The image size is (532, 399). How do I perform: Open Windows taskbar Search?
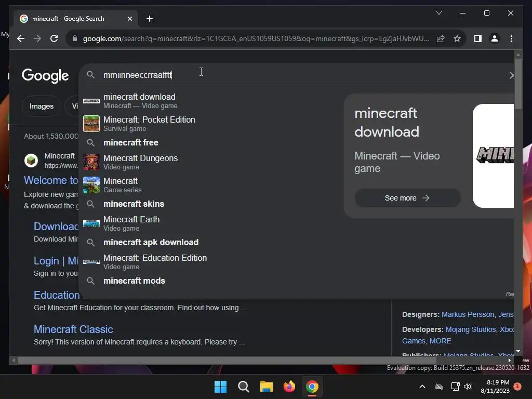243,387
